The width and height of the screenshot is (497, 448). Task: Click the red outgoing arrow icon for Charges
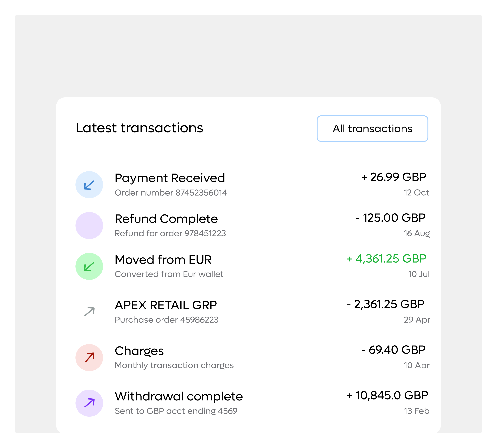(89, 357)
